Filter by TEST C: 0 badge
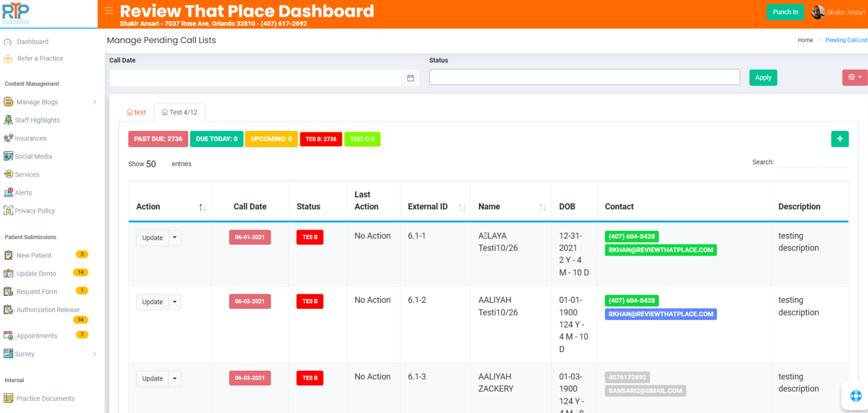This screenshot has height=413, width=868. pyautogui.click(x=362, y=139)
